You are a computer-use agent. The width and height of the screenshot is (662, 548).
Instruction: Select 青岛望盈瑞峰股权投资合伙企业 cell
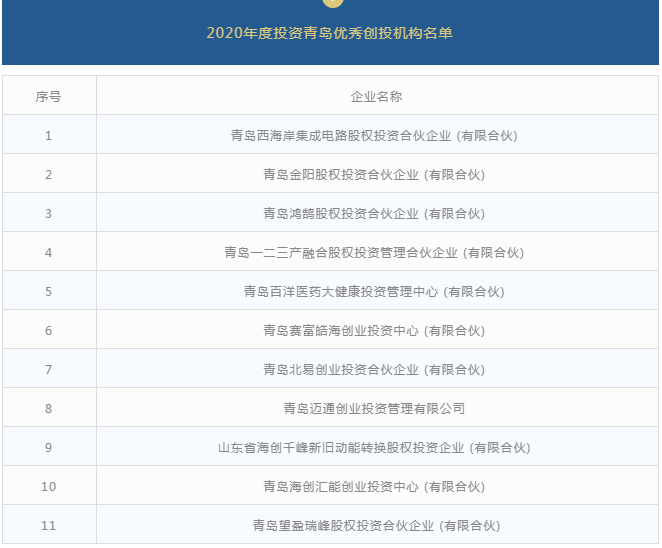(377, 524)
